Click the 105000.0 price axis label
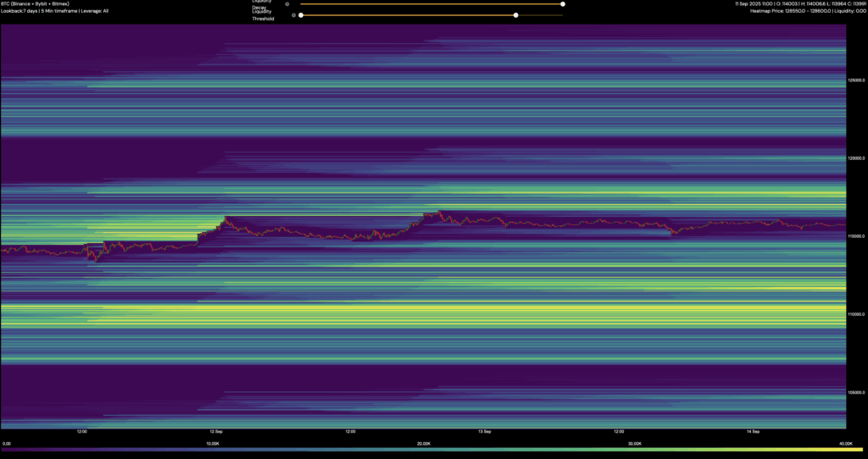 (x=856, y=392)
